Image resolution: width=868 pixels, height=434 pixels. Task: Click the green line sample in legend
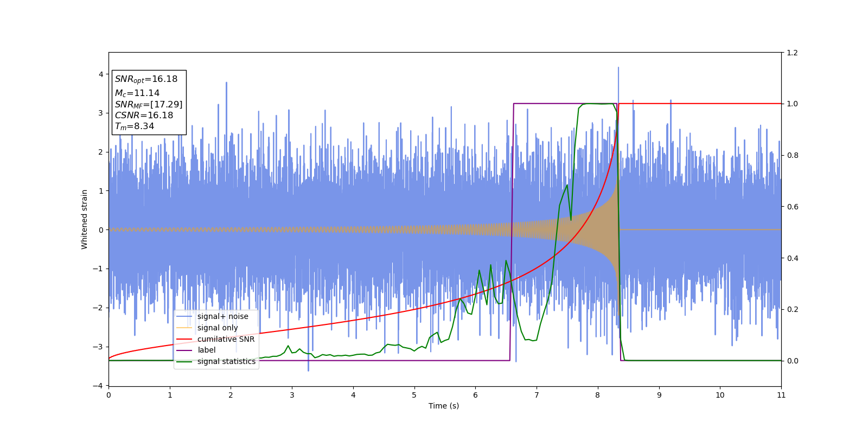[x=184, y=361]
